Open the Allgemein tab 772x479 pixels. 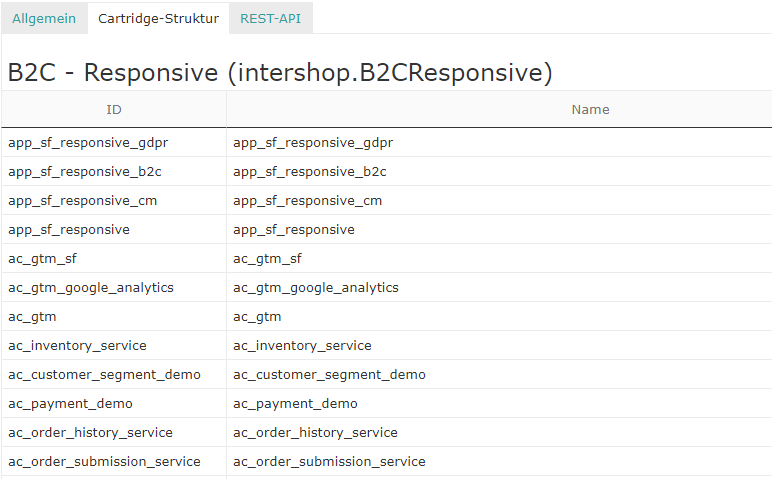point(44,18)
